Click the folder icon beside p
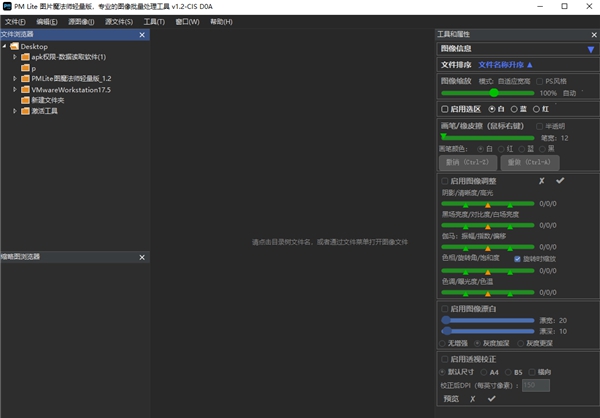Viewport: 600px width, 418px height. point(25,68)
